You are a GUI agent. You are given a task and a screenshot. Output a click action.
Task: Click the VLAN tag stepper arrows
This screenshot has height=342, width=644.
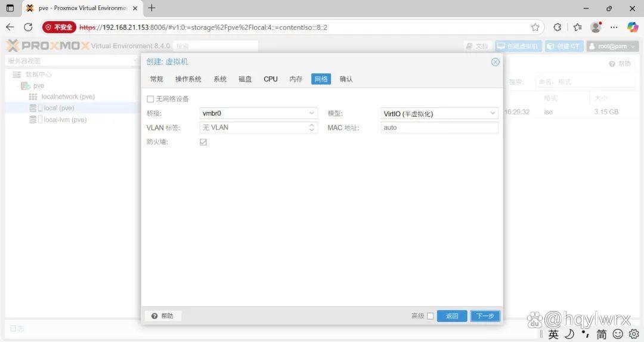(x=312, y=128)
